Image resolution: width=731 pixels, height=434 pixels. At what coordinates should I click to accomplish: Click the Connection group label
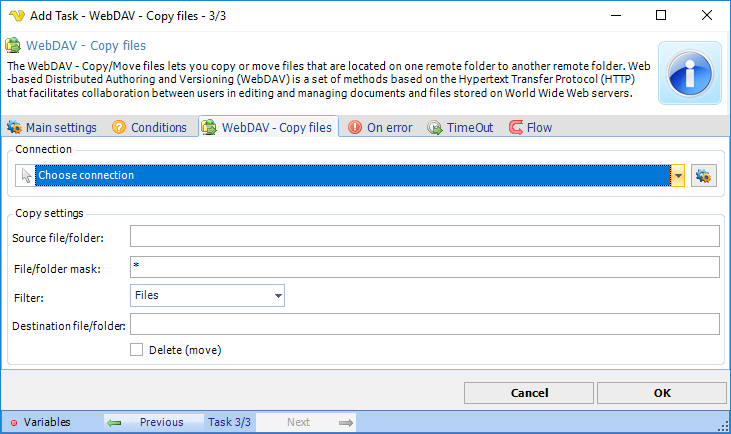[44, 149]
